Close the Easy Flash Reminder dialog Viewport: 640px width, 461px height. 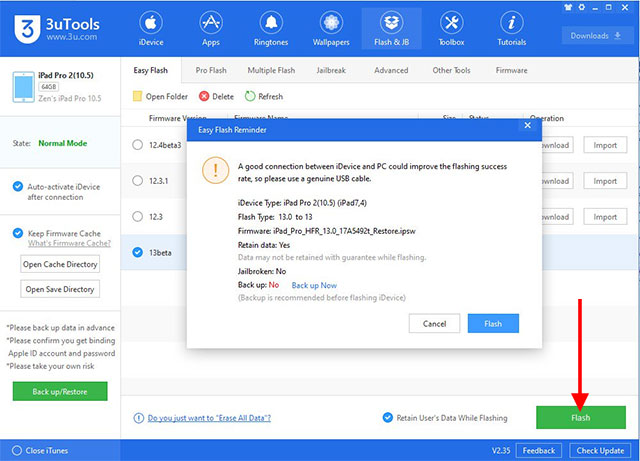pos(527,128)
